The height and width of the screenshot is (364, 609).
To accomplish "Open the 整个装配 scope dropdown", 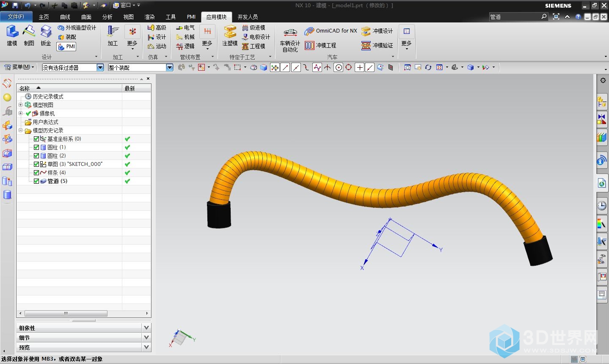I will click(x=170, y=67).
